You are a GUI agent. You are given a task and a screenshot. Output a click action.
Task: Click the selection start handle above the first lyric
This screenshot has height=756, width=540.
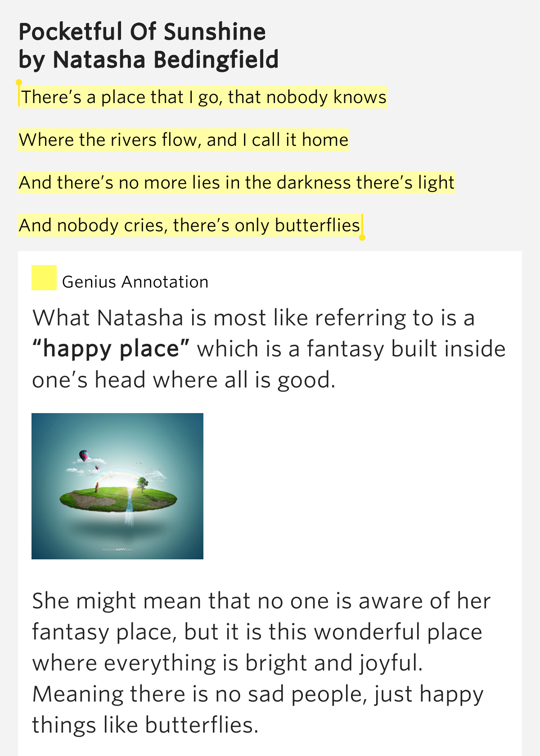[19, 83]
